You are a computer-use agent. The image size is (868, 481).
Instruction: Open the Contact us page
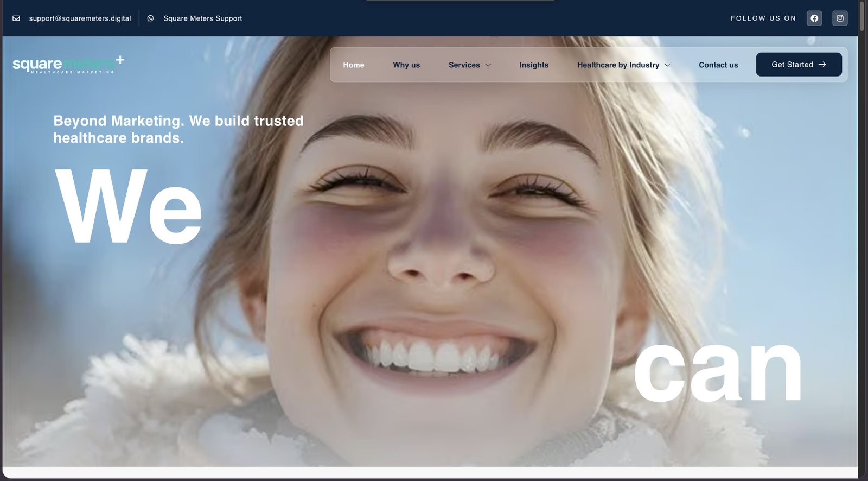(x=718, y=65)
